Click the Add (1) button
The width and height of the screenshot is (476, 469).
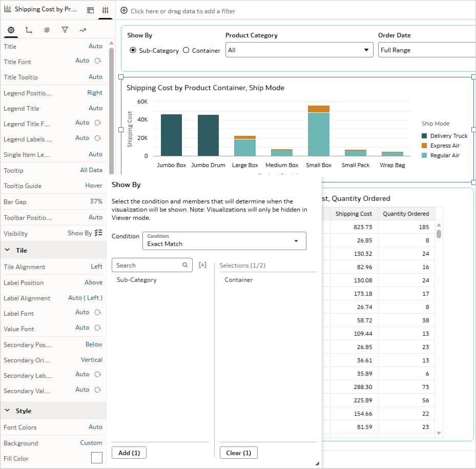pos(129,453)
